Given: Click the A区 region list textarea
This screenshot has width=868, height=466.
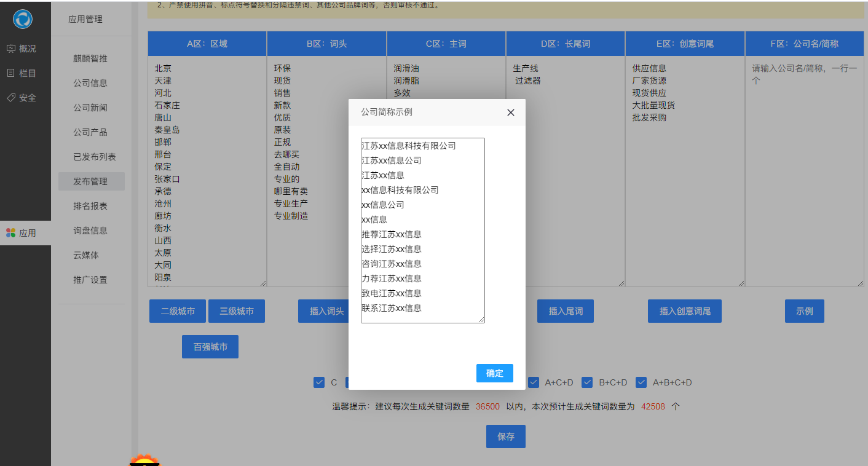Looking at the screenshot, I should pos(207,172).
